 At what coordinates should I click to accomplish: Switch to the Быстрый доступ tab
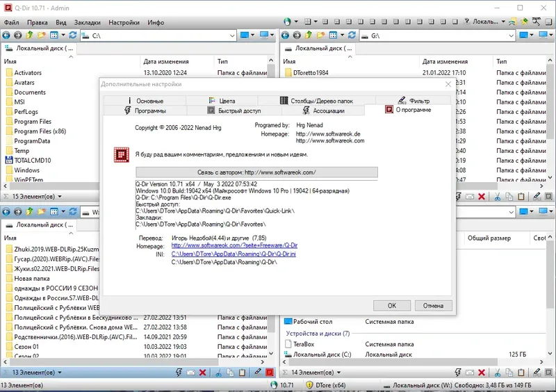[x=234, y=111]
